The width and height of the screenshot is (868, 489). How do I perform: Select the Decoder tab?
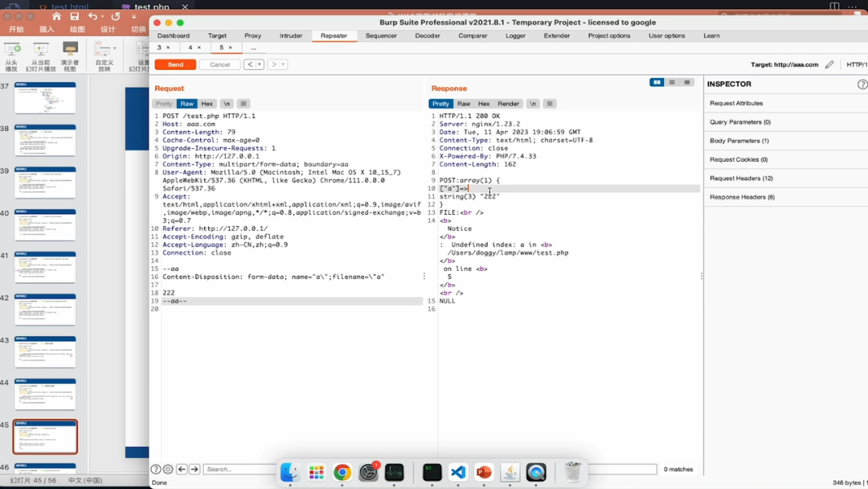pyautogui.click(x=428, y=35)
